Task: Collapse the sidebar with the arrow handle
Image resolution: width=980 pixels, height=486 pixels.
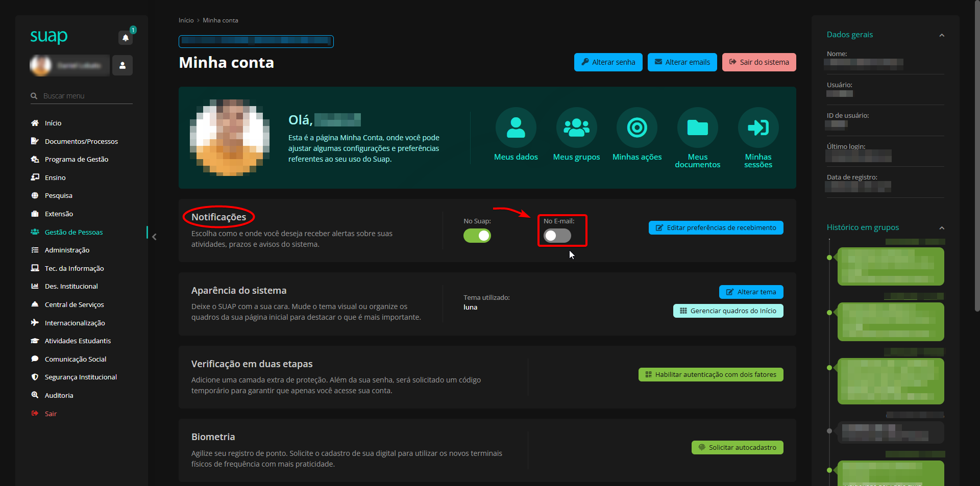Action: pyautogui.click(x=154, y=237)
